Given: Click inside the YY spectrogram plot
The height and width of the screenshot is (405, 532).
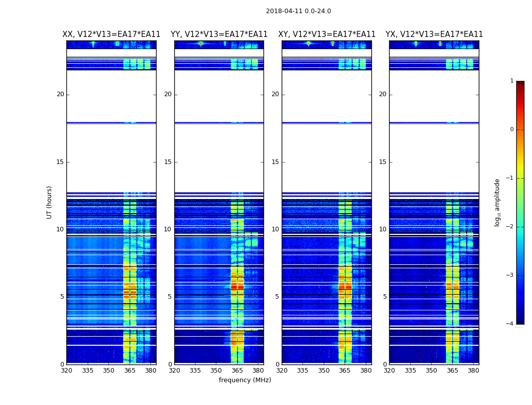Looking at the screenshot, I should (219, 202).
